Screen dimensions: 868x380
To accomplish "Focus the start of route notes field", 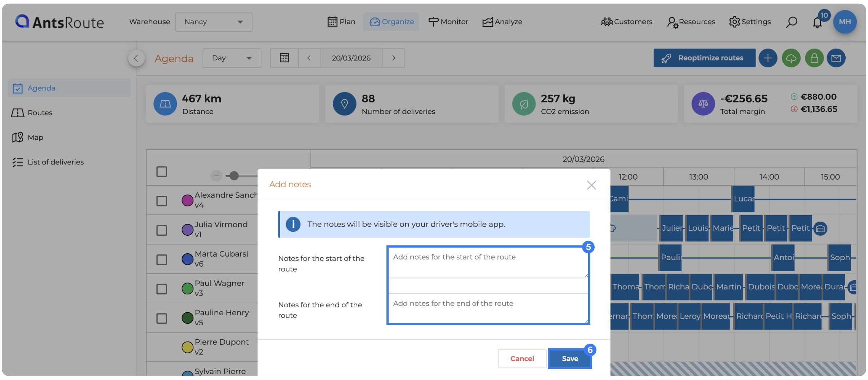I will pyautogui.click(x=488, y=263).
